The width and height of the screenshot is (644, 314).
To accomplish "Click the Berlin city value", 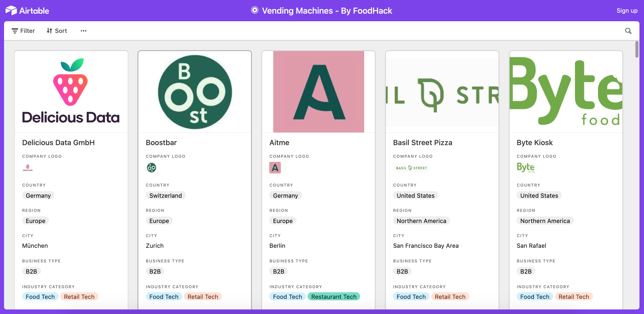I will pyautogui.click(x=277, y=246).
